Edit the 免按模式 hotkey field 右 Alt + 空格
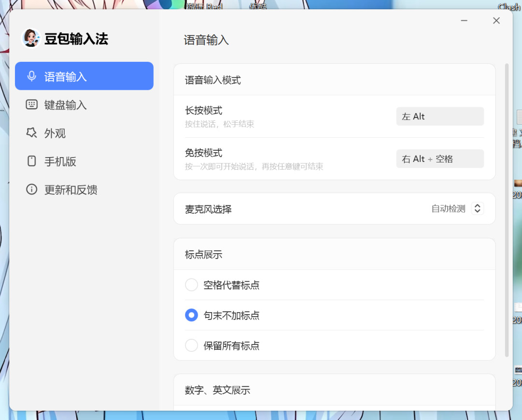The image size is (522, 420). 440,159
